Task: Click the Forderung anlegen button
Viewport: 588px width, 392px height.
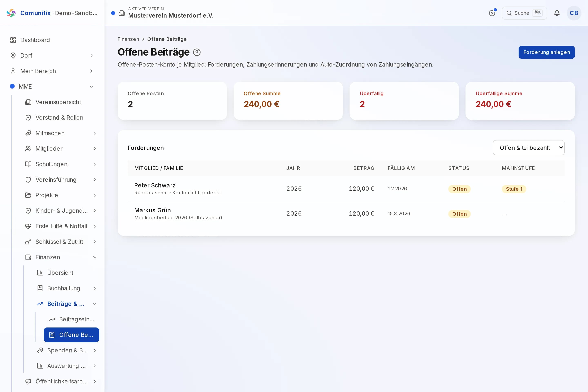Action: (547, 52)
